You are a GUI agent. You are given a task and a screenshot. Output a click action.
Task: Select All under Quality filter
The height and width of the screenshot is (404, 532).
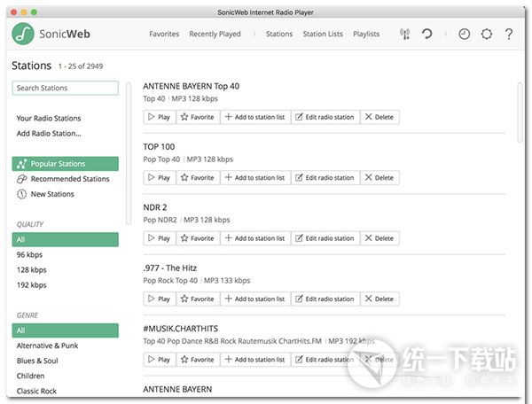[65, 239]
